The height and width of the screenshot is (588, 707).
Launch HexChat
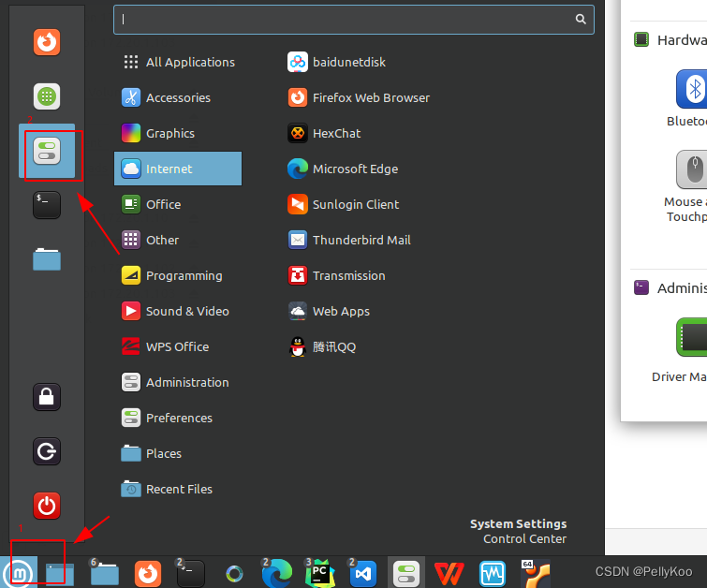[324, 133]
